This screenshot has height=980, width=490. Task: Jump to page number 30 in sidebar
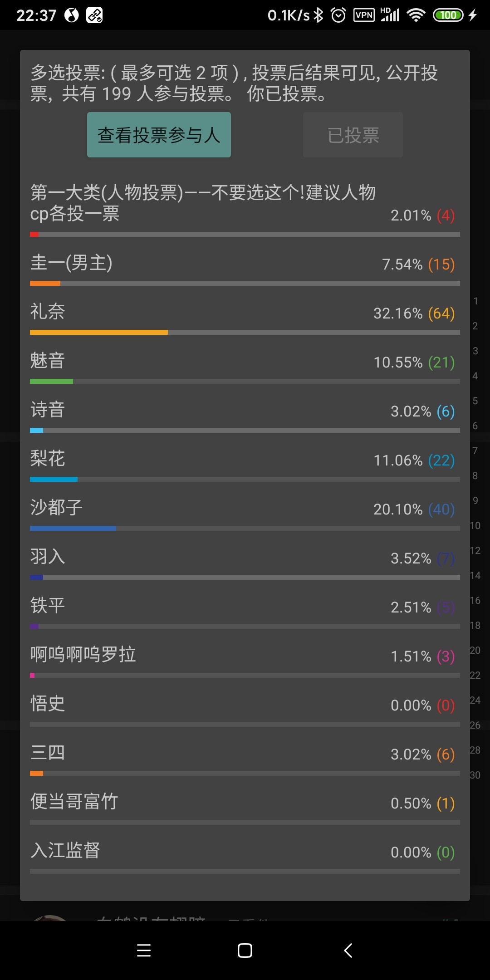[475, 775]
